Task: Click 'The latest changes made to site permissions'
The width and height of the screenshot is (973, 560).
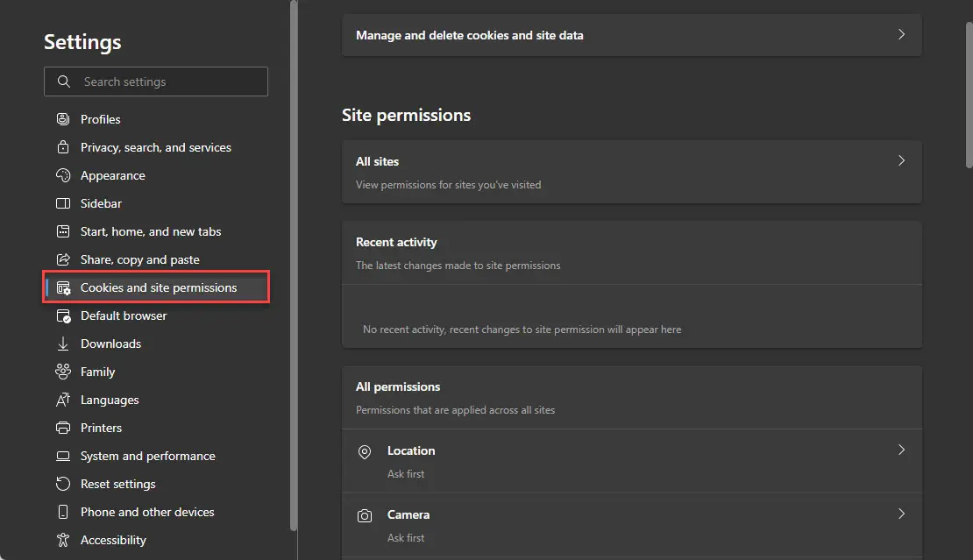Action: pyautogui.click(x=458, y=266)
